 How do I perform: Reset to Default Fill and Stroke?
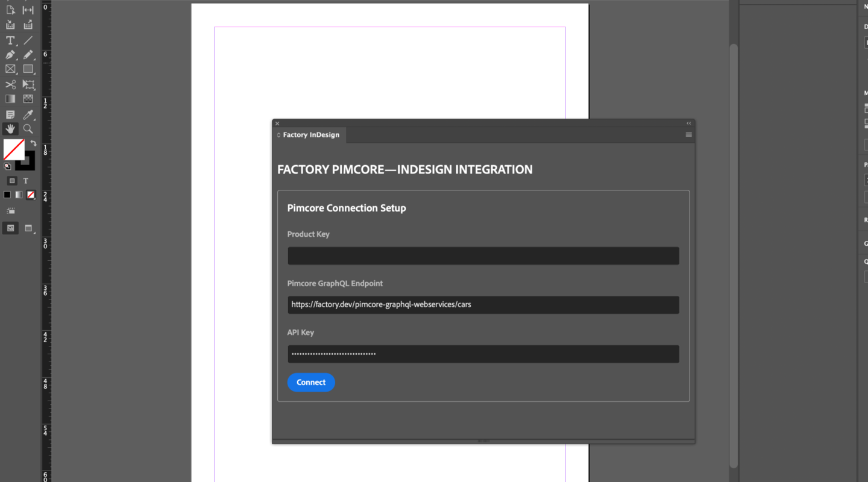tap(7, 166)
